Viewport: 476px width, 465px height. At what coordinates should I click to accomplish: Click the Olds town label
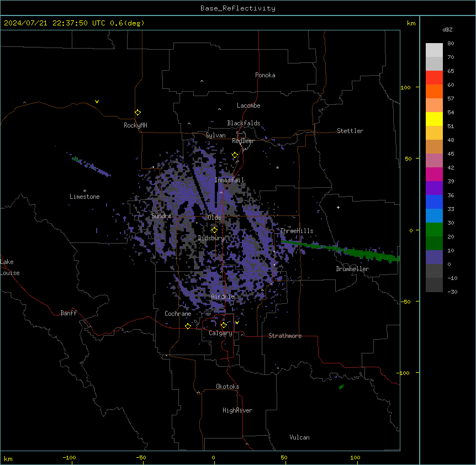click(x=214, y=218)
